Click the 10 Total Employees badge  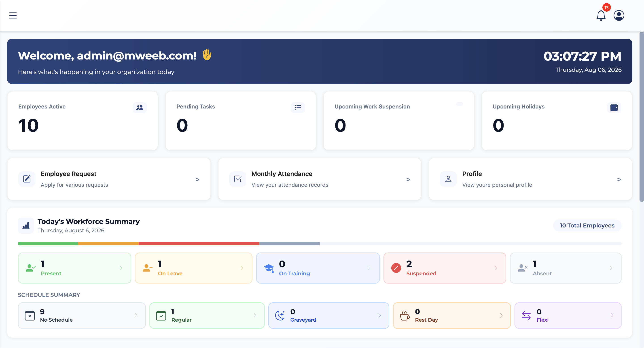click(587, 225)
